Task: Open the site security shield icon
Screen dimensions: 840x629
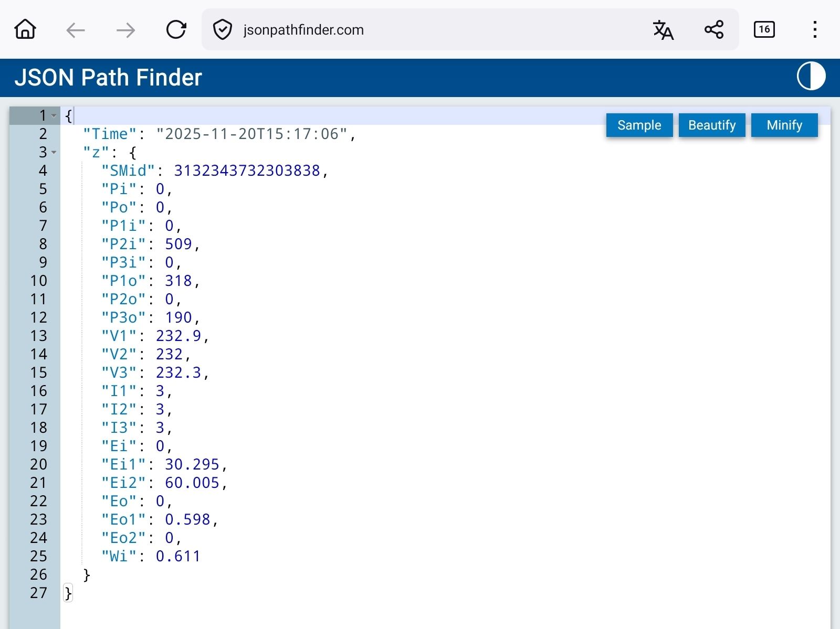Action: coord(223,30)
